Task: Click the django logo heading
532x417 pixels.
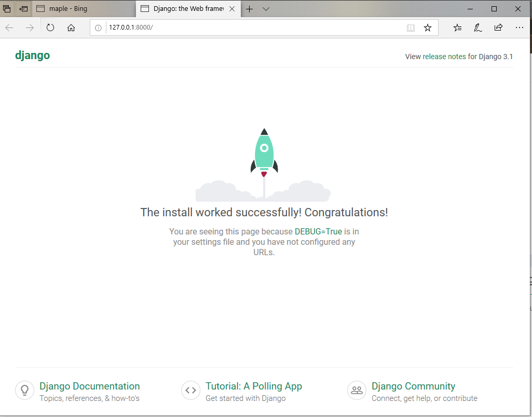Action: tap(33, 55)
